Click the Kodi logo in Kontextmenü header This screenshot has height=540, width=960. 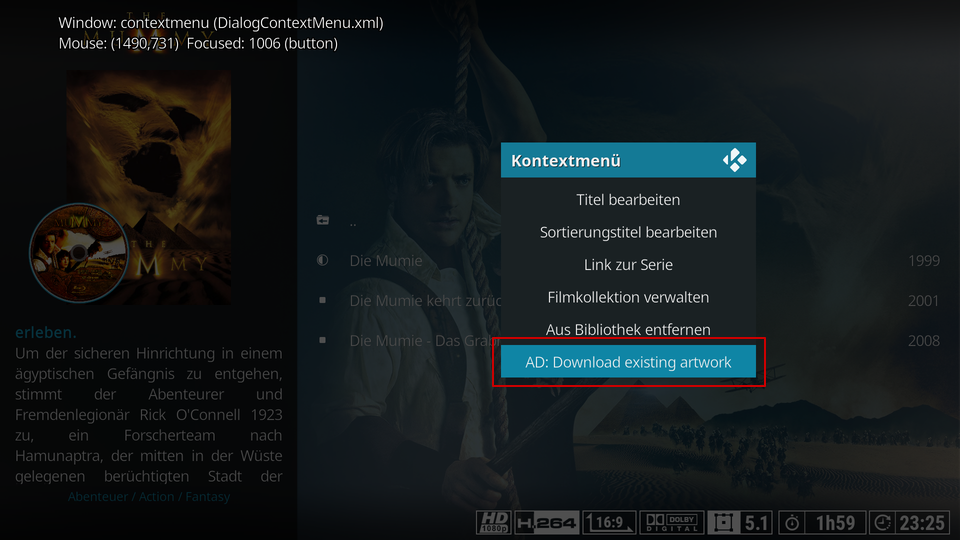[x=734, y=160]
